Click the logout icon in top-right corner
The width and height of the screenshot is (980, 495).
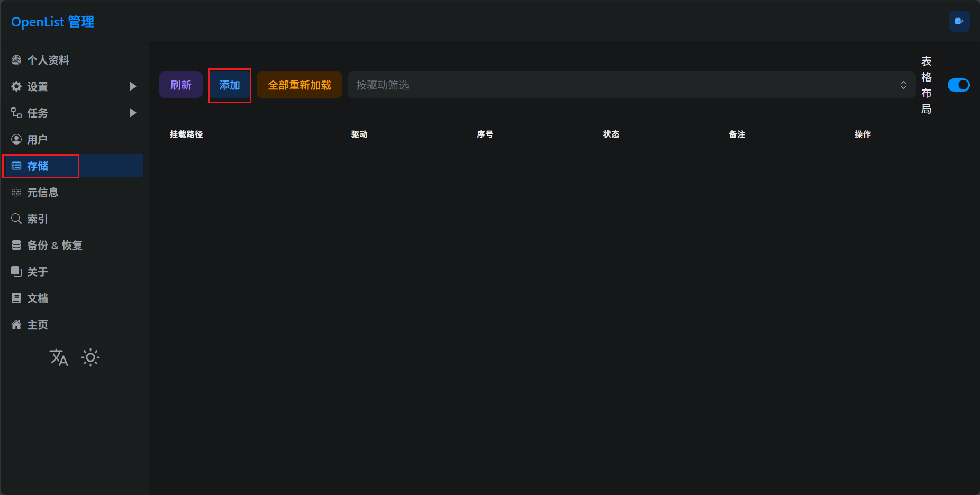point(959,22)
